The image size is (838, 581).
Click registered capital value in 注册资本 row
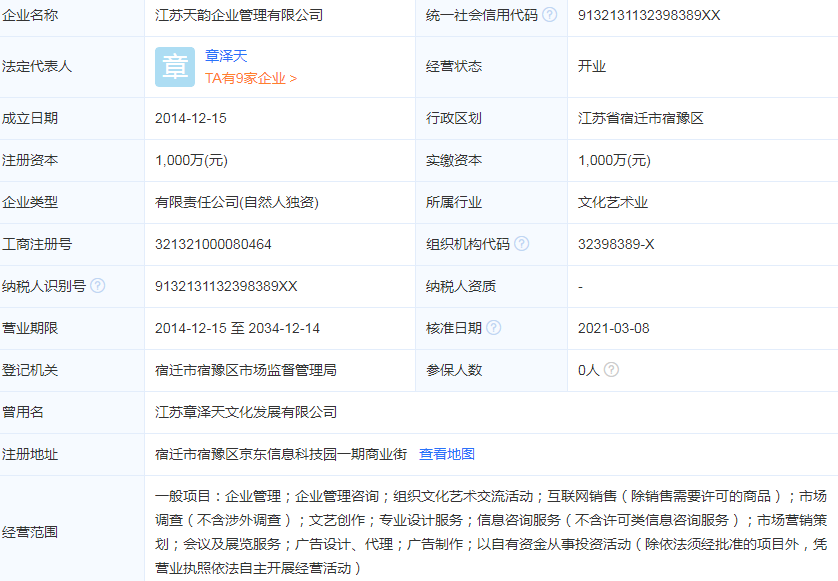click(191, 160)
